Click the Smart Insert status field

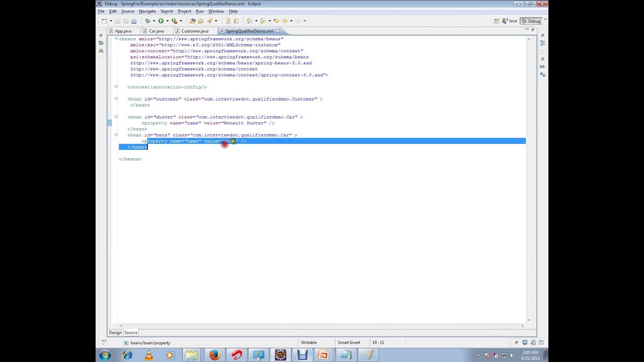tap(349, 342)
